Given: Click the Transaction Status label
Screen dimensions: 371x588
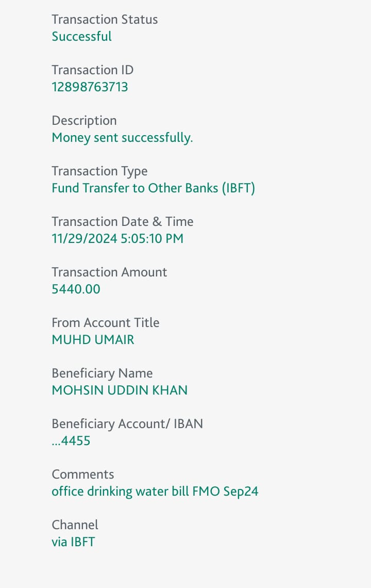Looking at the screenshot, I should (x=105, y=20).
